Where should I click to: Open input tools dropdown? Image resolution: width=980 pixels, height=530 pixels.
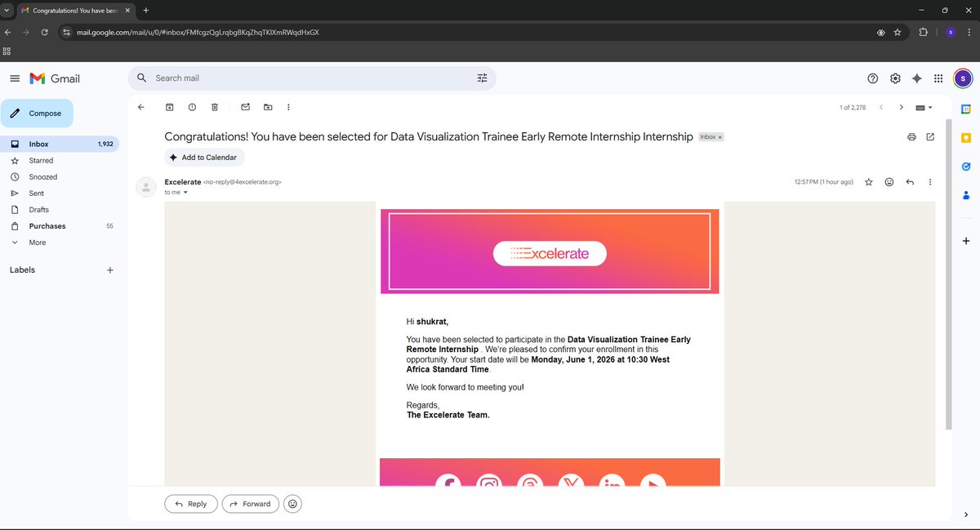click(924, 107)
